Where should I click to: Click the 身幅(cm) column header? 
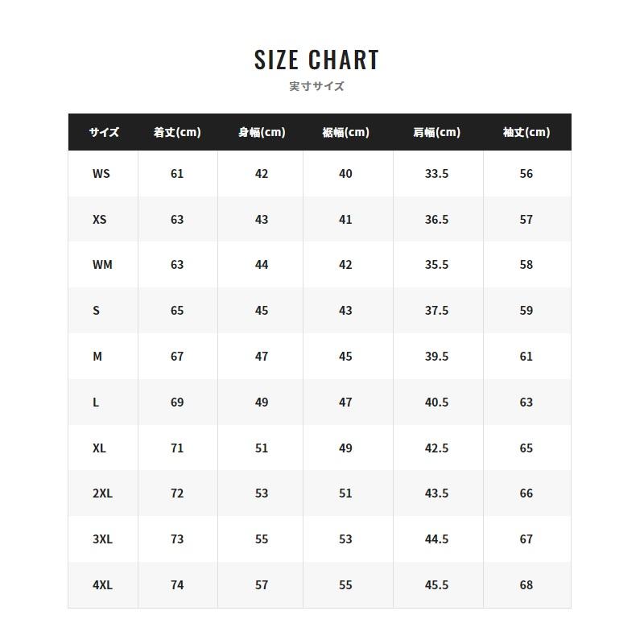tap(262, 132)
